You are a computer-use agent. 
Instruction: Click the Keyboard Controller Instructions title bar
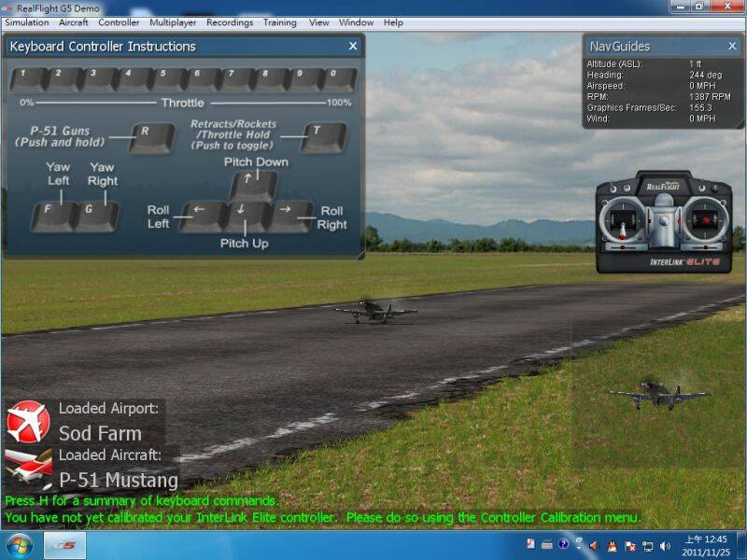[184, 46]
